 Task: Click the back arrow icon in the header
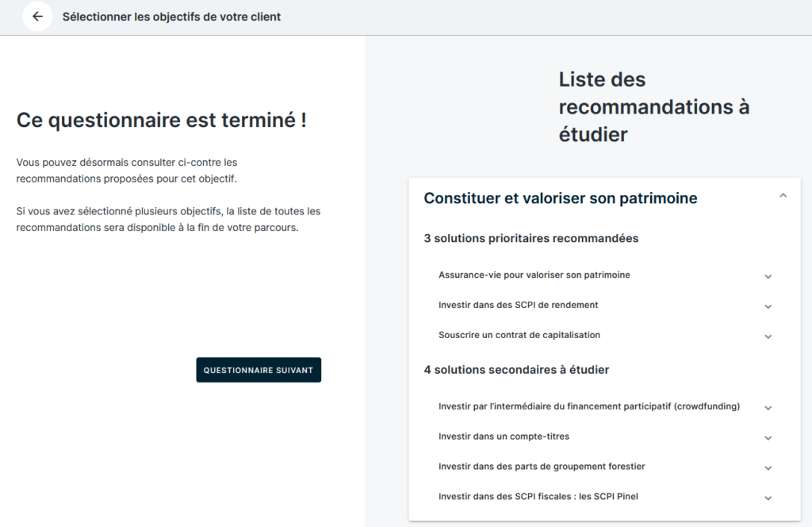coord(37,17)
